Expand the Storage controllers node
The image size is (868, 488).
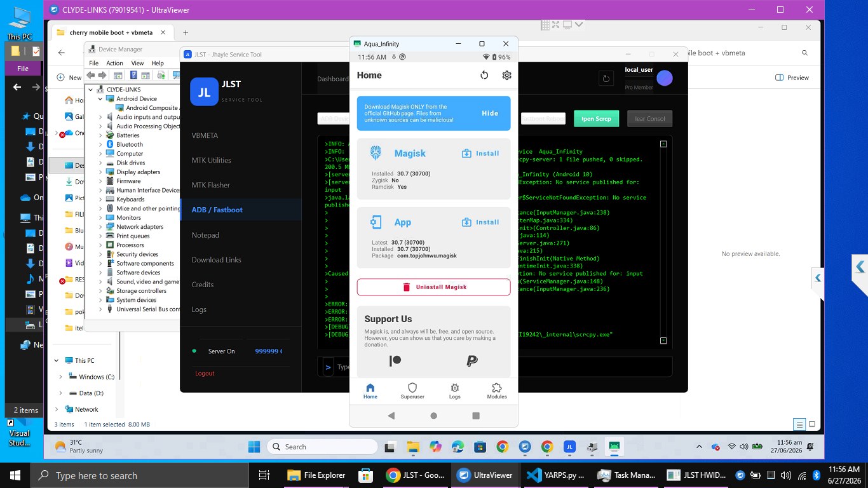click(100, 291)
